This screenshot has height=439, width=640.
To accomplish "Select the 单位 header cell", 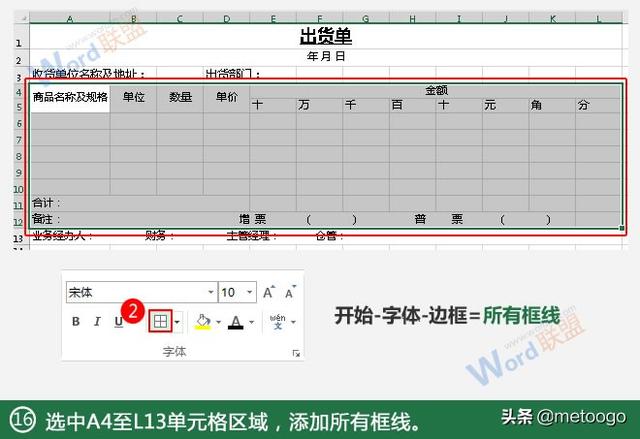I will [133, 98].
